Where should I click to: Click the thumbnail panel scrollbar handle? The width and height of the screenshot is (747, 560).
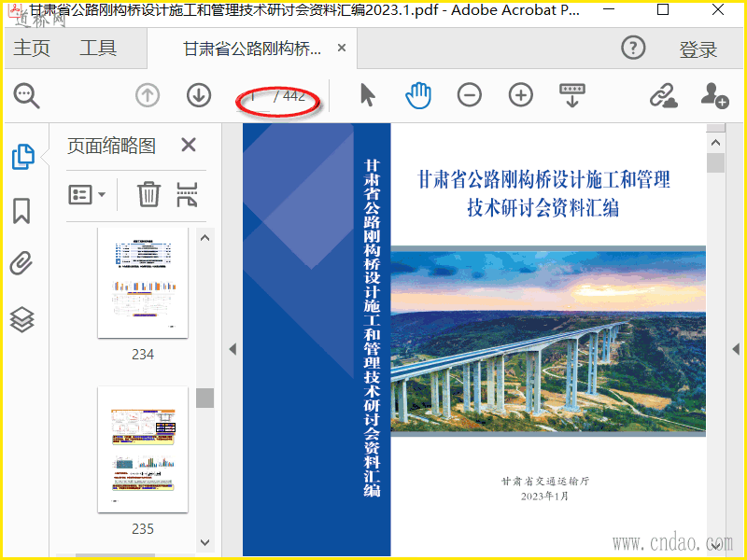tap(204, 398)
